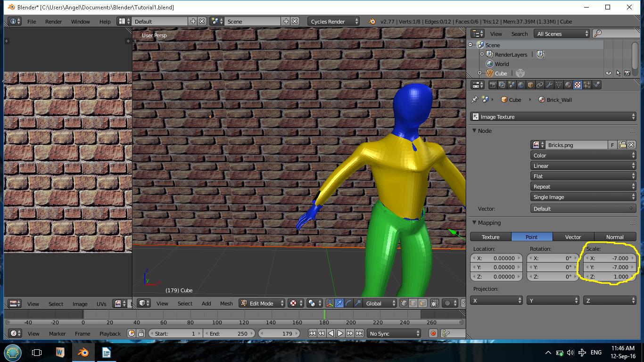Open Blender from the Windows taskbar

click(83, 352)
